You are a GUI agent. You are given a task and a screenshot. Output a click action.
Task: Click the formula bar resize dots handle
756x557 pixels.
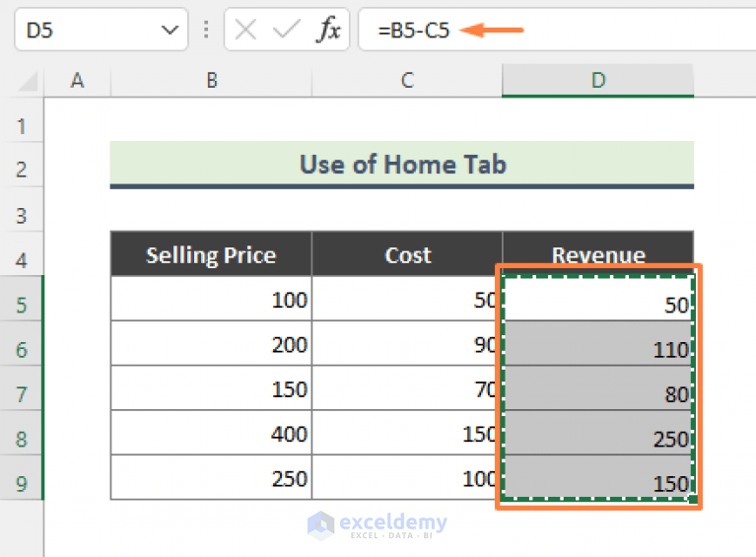point(206,30)
